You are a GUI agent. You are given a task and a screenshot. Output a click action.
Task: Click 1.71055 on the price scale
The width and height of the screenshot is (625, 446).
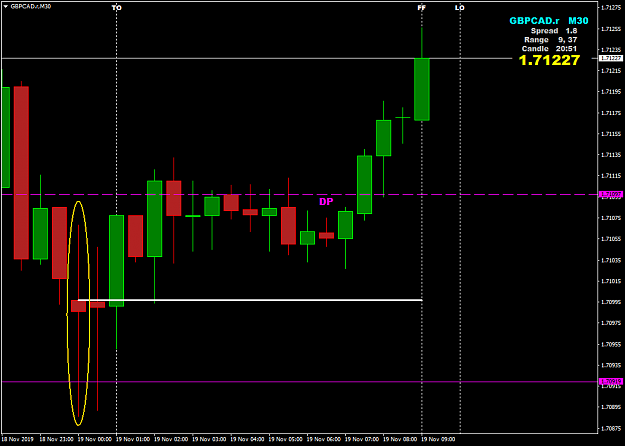pos(611,239)
